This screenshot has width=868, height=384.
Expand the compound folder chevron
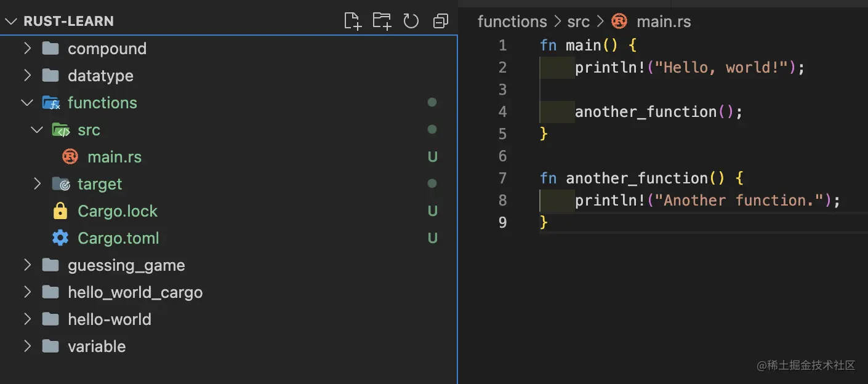[27, 48]
